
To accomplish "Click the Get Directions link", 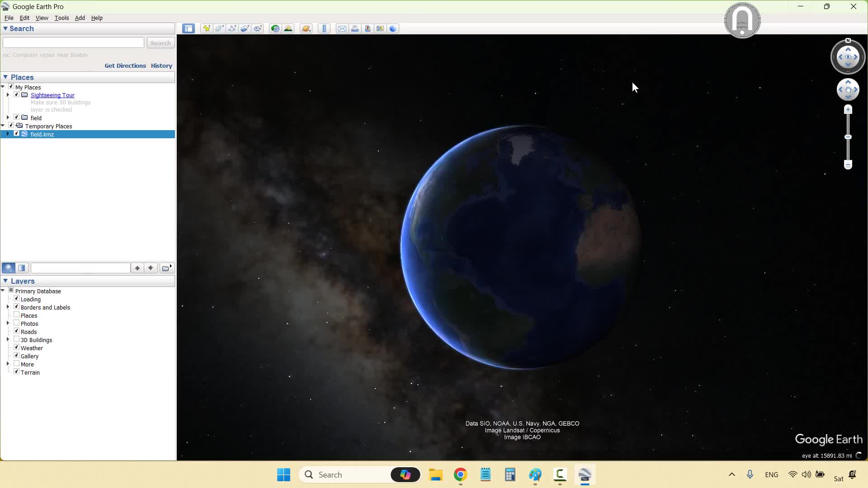I will [x=125, y=66].
